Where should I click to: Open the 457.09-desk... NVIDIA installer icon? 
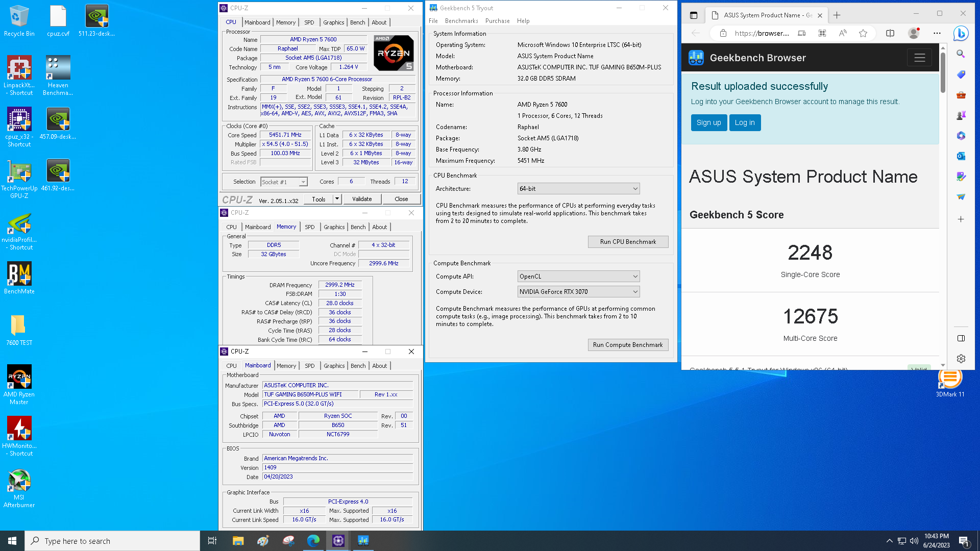coord(58,123)
